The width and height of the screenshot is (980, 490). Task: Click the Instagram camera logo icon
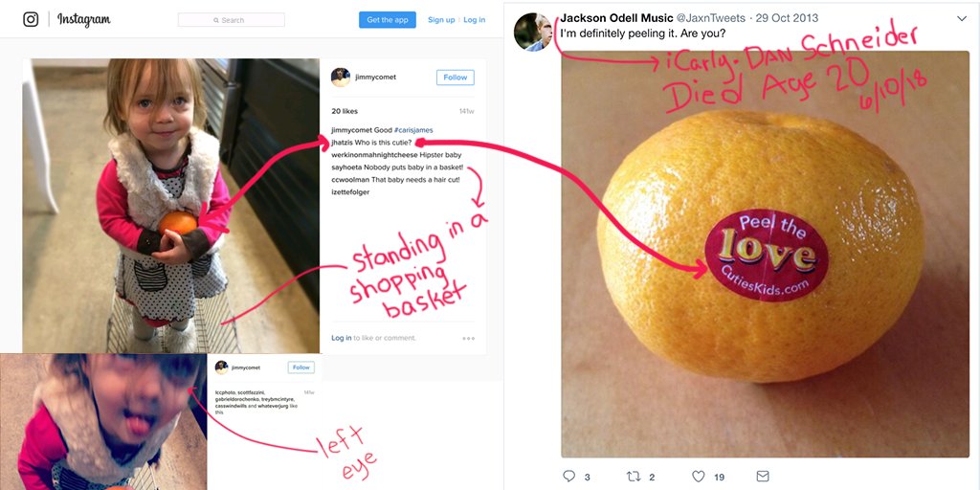click(31, 19)
